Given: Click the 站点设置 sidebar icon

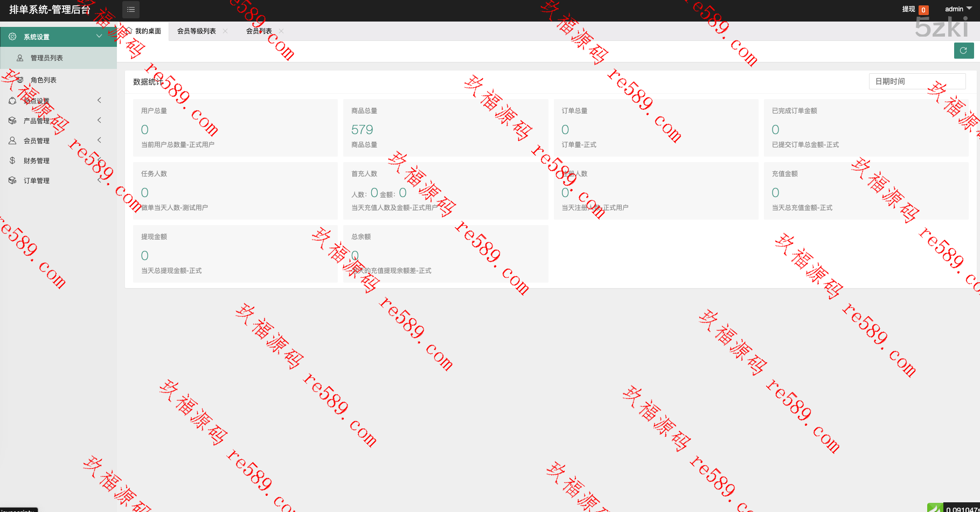Looking at the screenshot, I should click(12, 101).
